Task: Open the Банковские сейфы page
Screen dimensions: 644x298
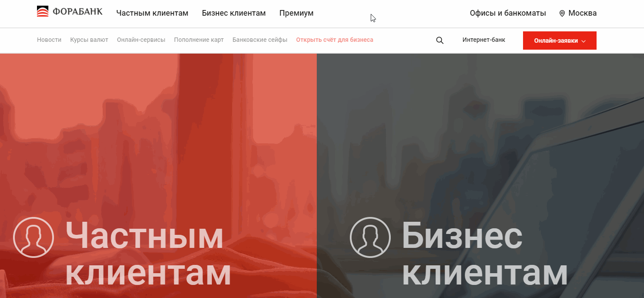Action: click(x=259, y=40)
